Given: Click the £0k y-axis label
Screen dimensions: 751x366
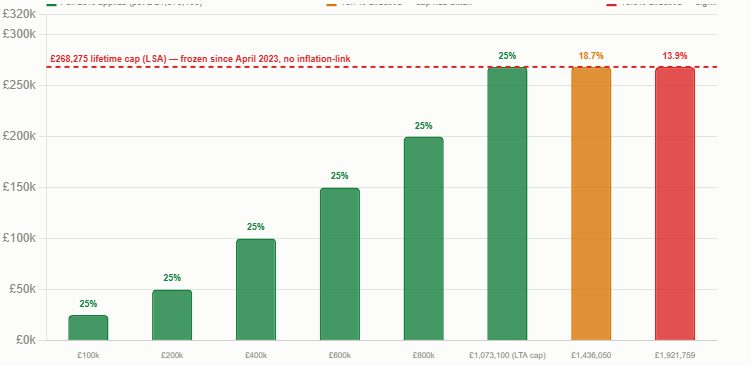Looking at the screenshot, I should (x=26, y=340).
